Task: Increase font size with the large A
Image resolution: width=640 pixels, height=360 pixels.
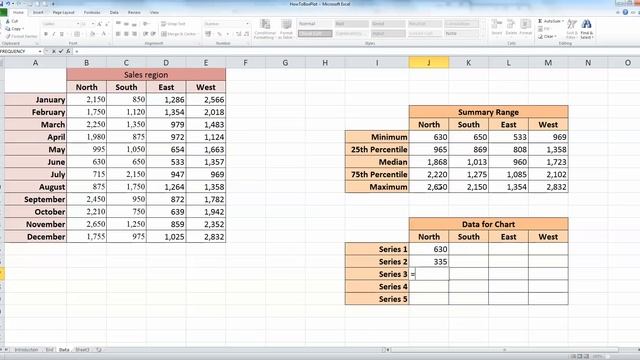Action: 99,24
